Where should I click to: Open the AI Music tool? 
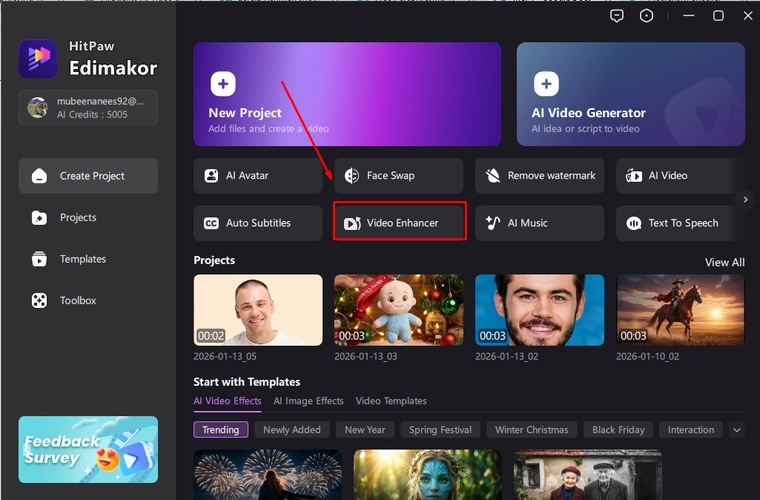(539, 223)
